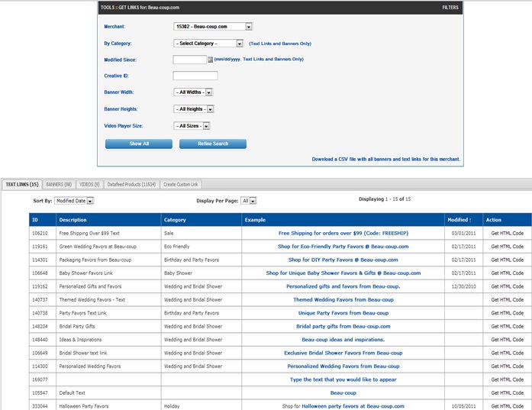Image resolution: width=532 pixels, height=410 pixels.
Task: Click FILTERS in the tools header
Action: pyautogui.click(x=450, y=8)
